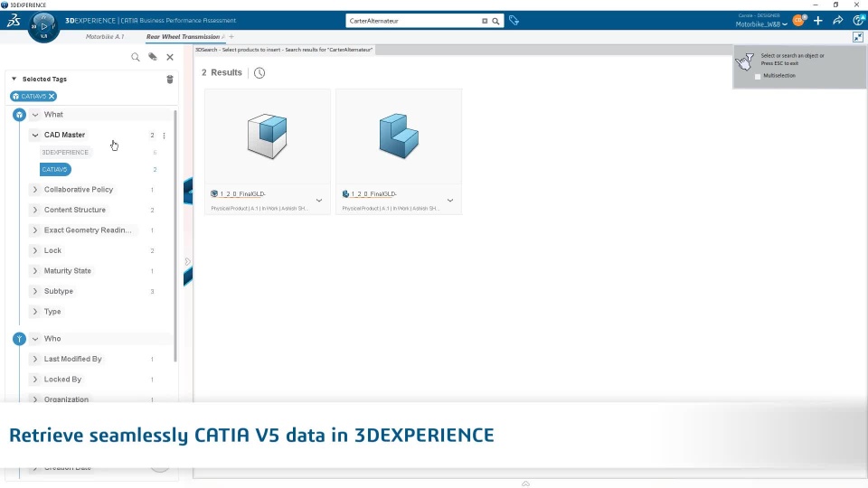Click the tags icon in tag panel
Image resolution: width=868 pixels, height=488 pixels.
point(153,56)
